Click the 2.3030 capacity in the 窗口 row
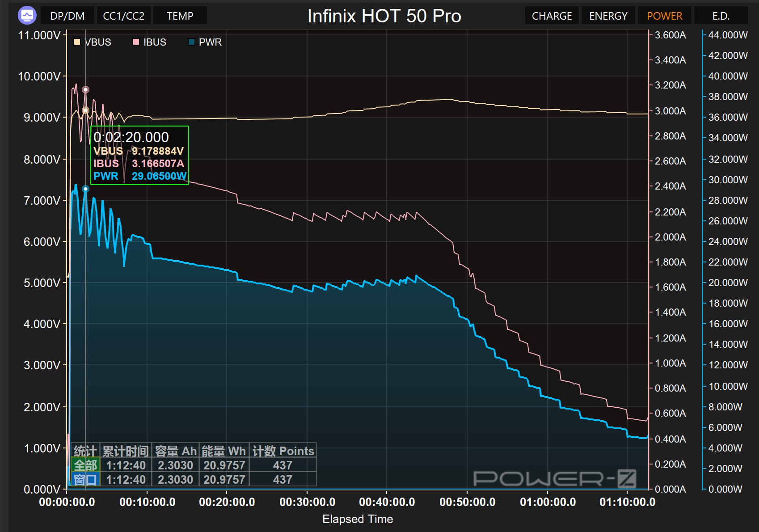 (x=175, y=480)
